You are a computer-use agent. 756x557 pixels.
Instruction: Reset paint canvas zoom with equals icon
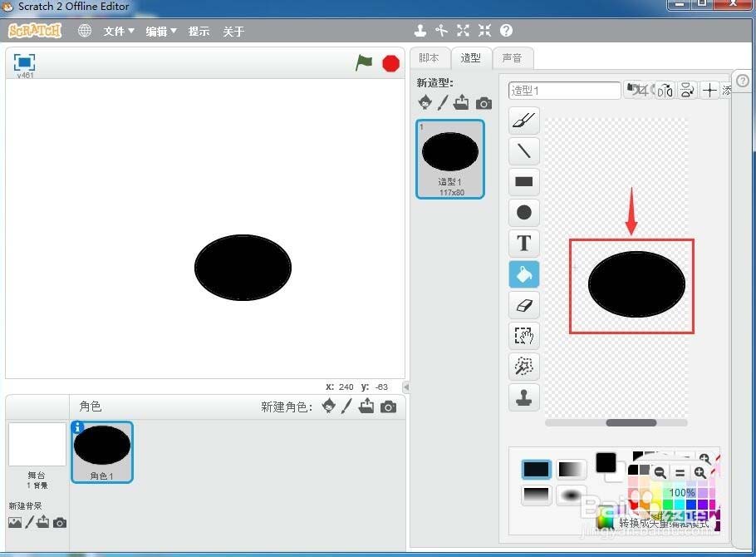click(680, 472)
